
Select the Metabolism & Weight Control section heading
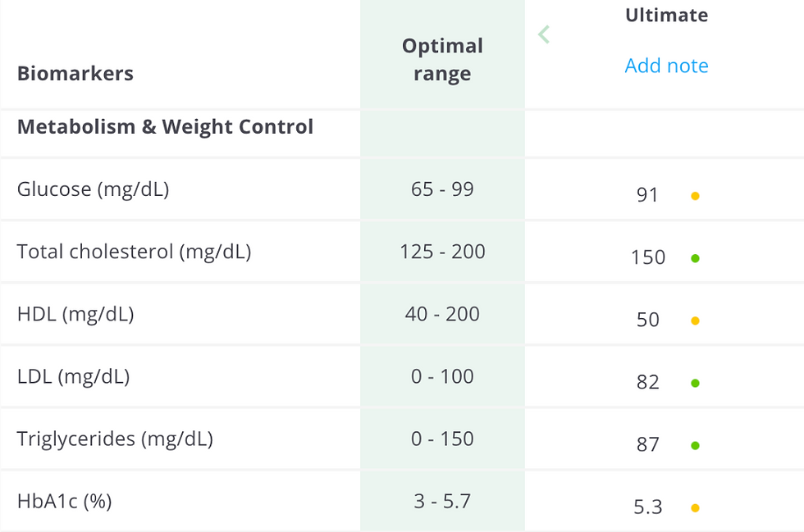(x=165, y=126)
